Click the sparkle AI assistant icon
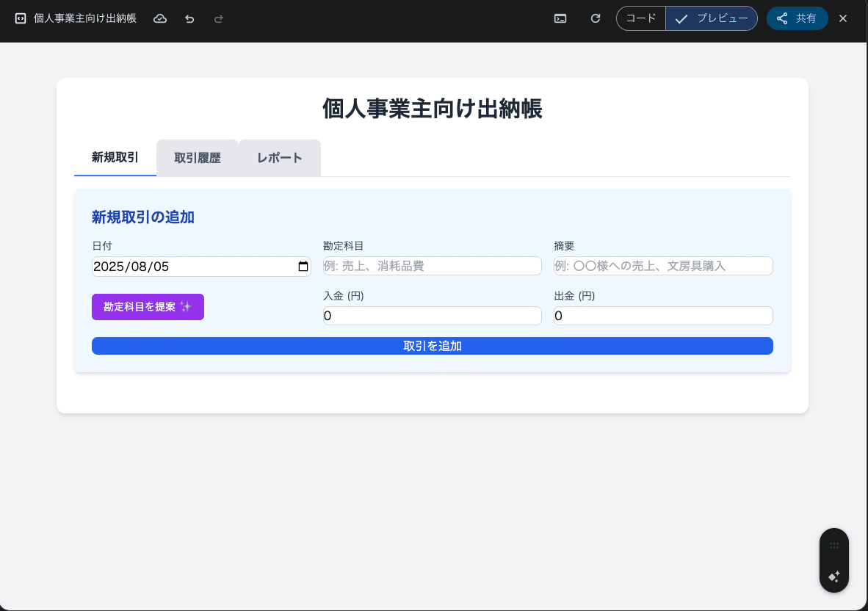The height and width of the screenshot is (611, 868). click(x=834, y=576)
